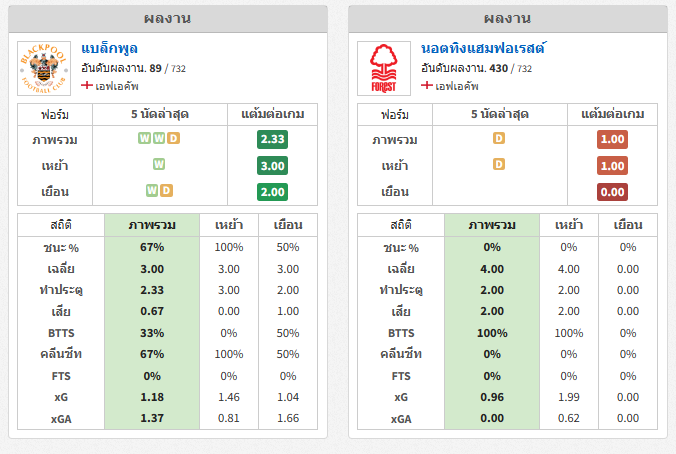The height and width of the screenshot is (454, 676).
Task: Click the FTS row label in Forest table
Action: point(401,376)
